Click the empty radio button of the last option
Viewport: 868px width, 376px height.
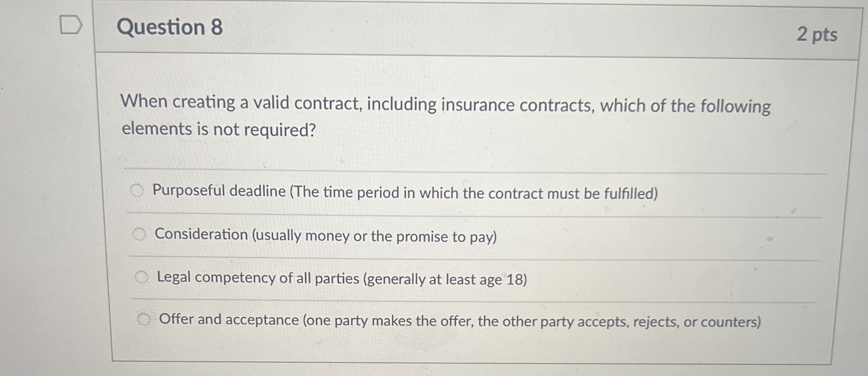pyautogui.click(x=144, y=319)
